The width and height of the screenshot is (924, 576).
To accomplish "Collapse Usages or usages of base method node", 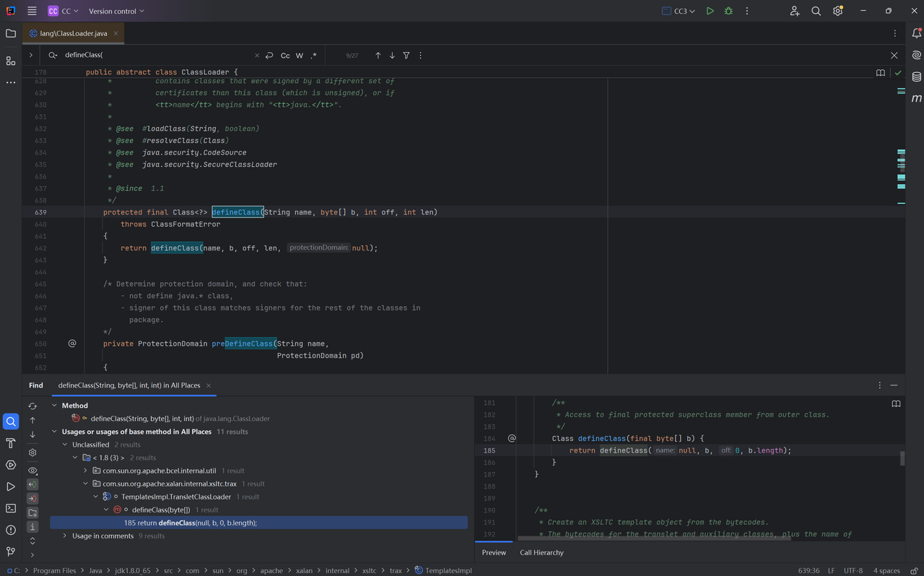I will [54, 432].
